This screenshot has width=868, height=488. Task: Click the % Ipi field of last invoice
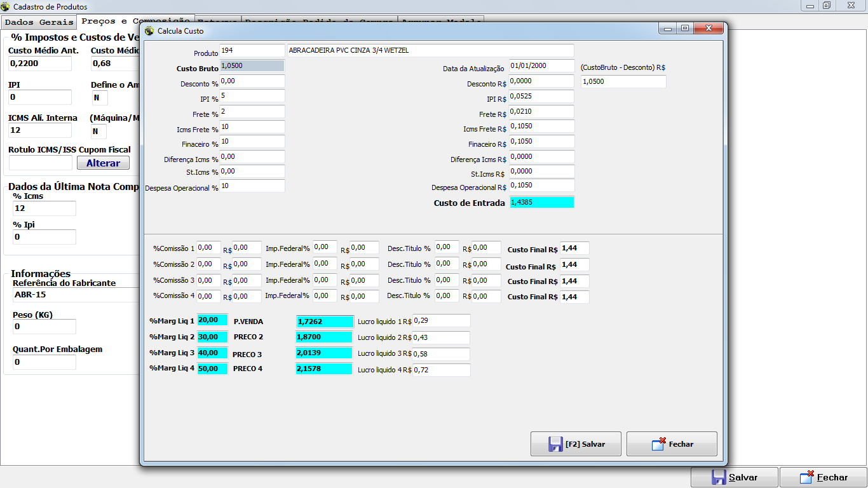(x=44, y=237)
